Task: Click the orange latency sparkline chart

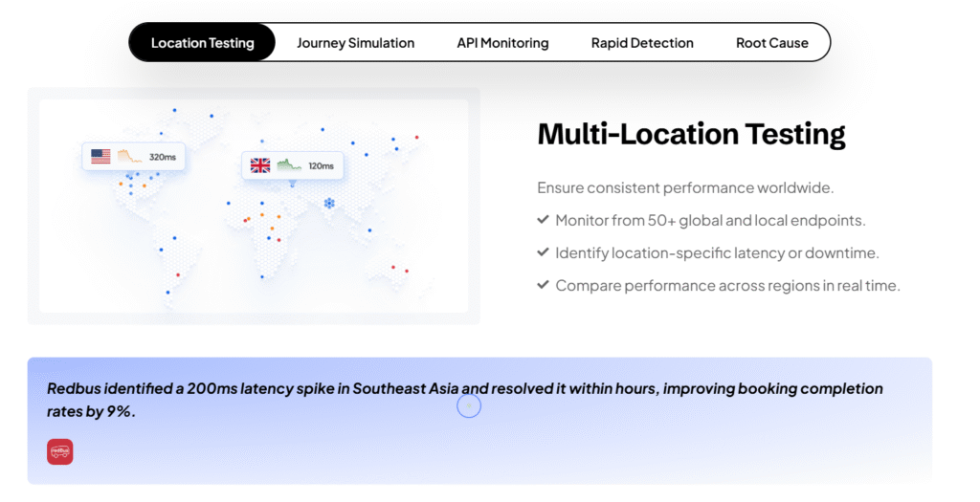Action: (x=129, y=157)
